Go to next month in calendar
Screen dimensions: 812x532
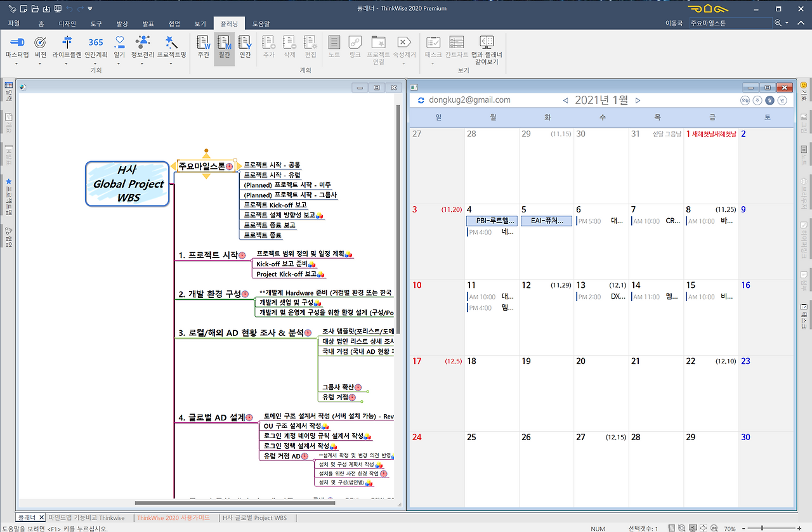[x=638, y=100]
